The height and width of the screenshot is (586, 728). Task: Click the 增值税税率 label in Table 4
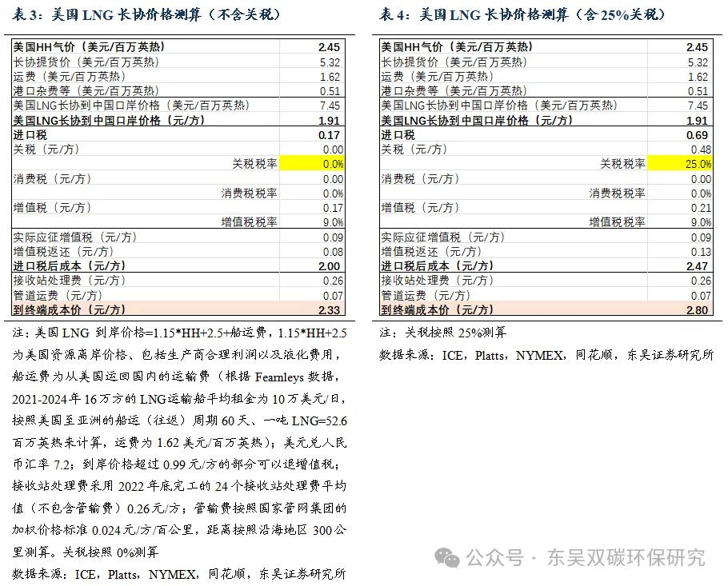pyautogui.click(x=617, y=221)
